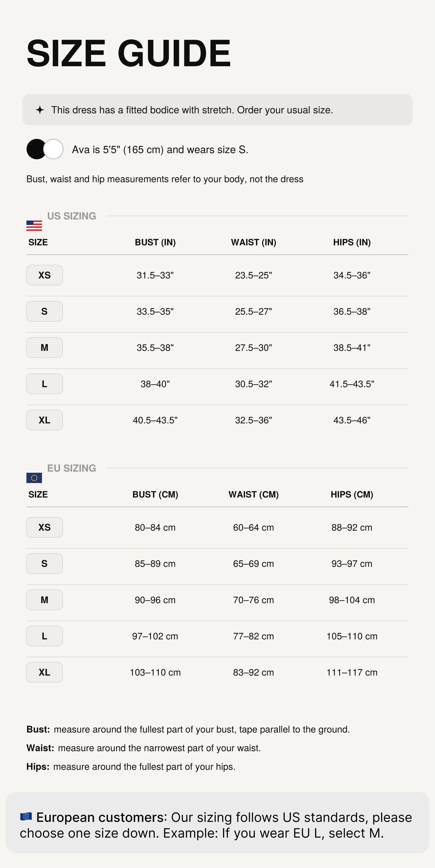This screenshot has width=435, height=868.
Task: Select size XS in EU sizing
Action: (44, 527)
